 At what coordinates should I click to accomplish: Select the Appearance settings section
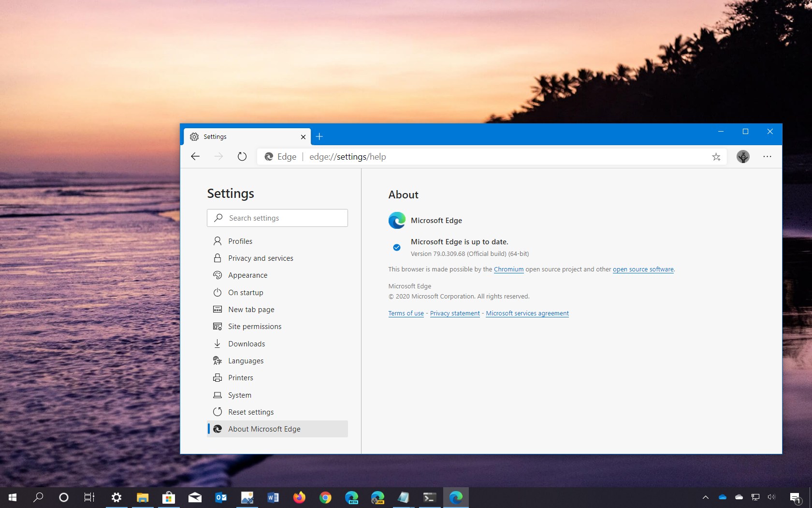pyautogui.click(x=247, y=275)
